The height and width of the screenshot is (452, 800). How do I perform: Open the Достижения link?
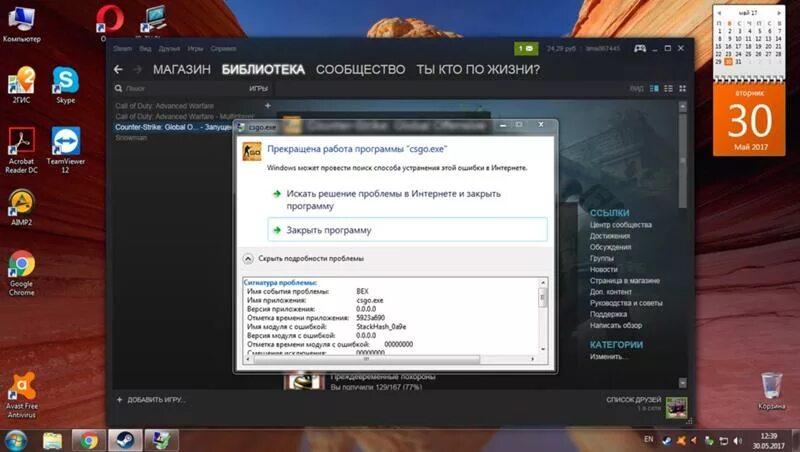[x=610, y=236]
